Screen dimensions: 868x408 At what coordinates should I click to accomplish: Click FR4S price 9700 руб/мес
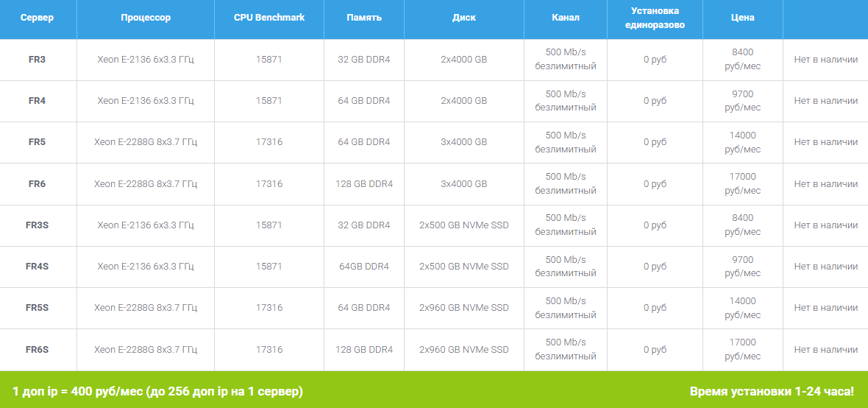(x=742, y=266)
